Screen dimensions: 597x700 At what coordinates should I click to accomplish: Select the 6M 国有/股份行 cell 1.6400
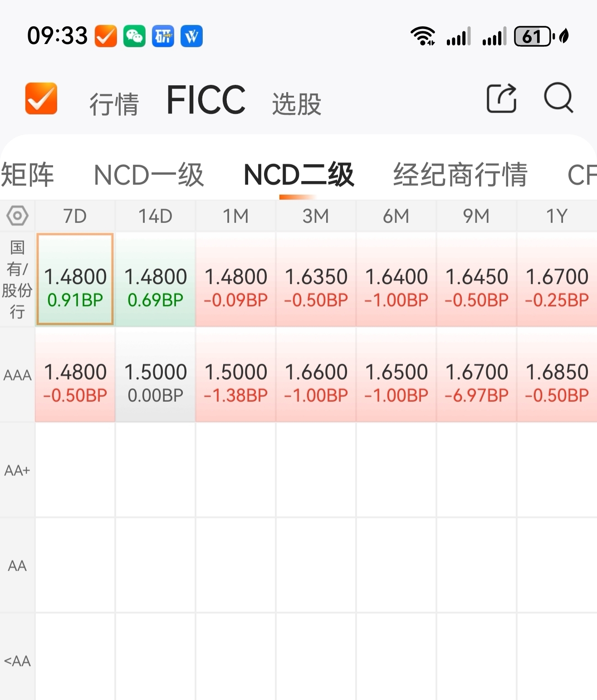point(396,279)
